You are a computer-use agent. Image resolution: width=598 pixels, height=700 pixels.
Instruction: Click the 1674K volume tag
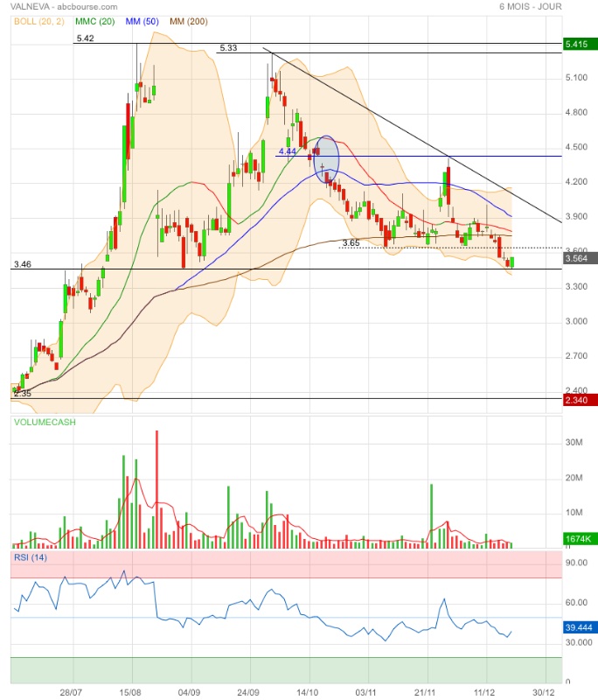tap(581, 539)
